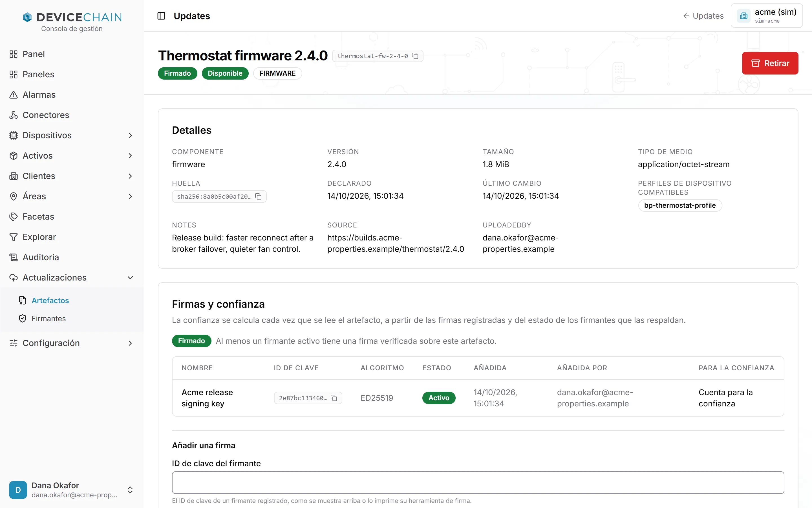Screen dimensions: 812x508
Task: Collapse the Actualizaciones submenu chevron
Action: tap(130, 277)
